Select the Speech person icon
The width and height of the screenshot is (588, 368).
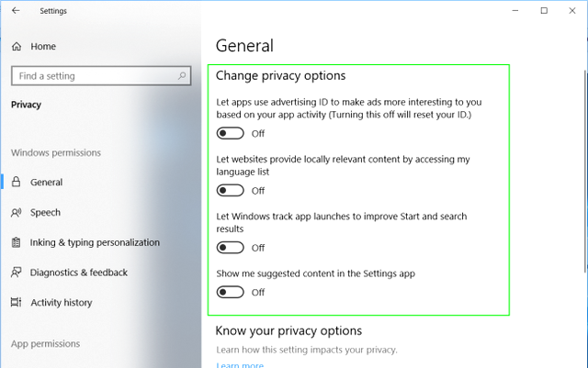pyautogui.click(x=17, y=213)
